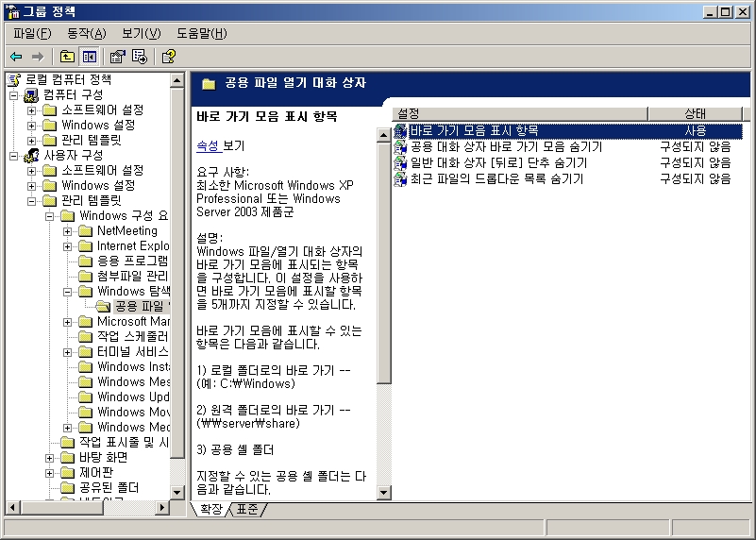The image size is (756, 540).
Task: Sort by the 상태 column header
Action: tap(695, 114)
